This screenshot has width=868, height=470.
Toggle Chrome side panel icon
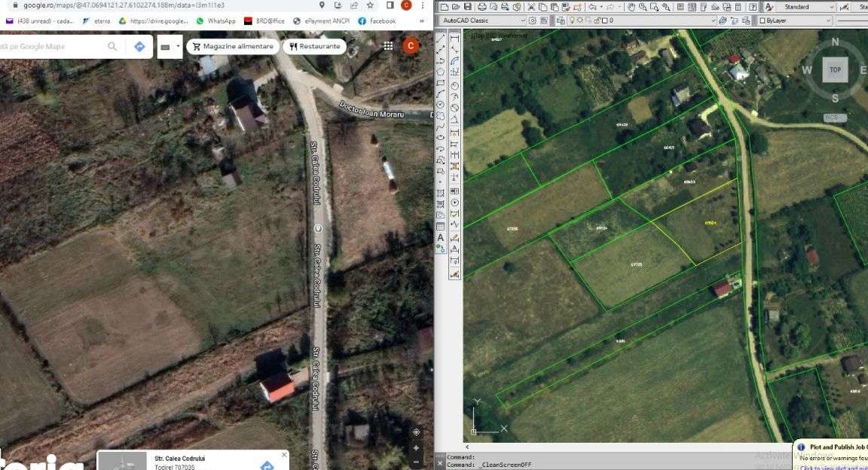[x=390, y=5]
